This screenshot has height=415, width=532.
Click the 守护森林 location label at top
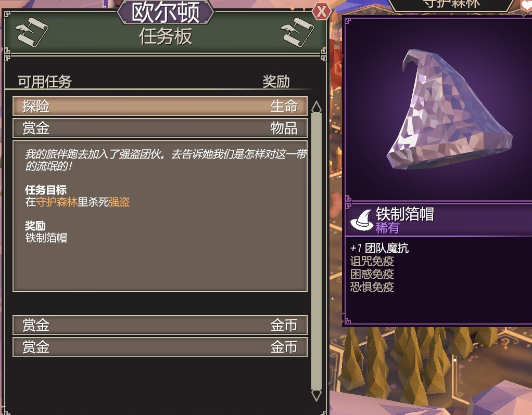point(451,4)
